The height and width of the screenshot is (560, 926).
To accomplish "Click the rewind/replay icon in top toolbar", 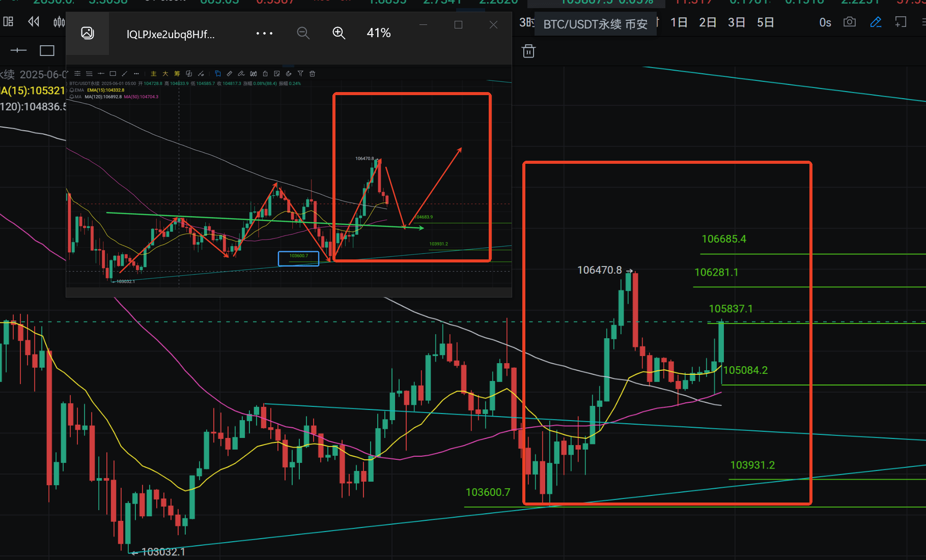I will pyautogui.click(x=33, y=21).
